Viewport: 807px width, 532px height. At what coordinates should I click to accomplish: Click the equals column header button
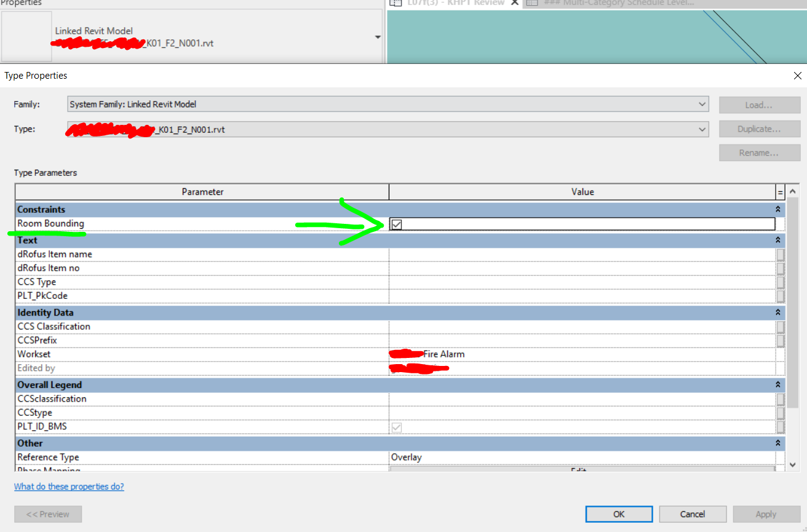[x=781, y=193]
